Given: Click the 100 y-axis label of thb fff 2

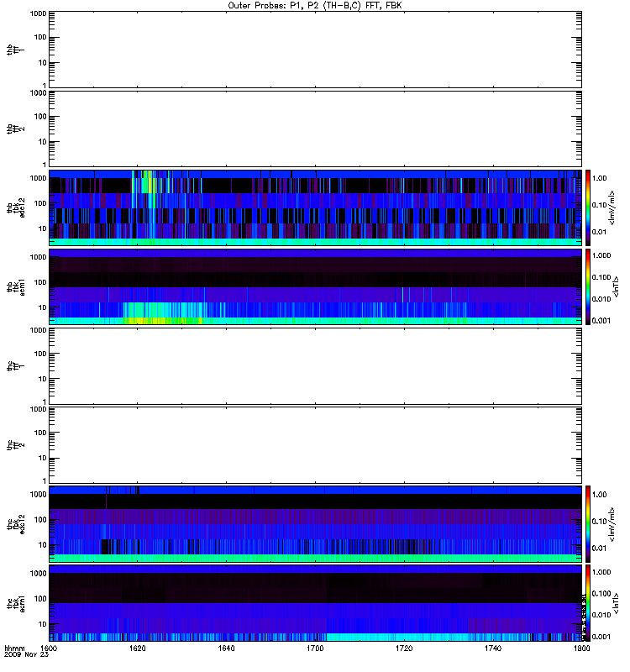Looking at the screenshot, I should [x=40, y=117].
